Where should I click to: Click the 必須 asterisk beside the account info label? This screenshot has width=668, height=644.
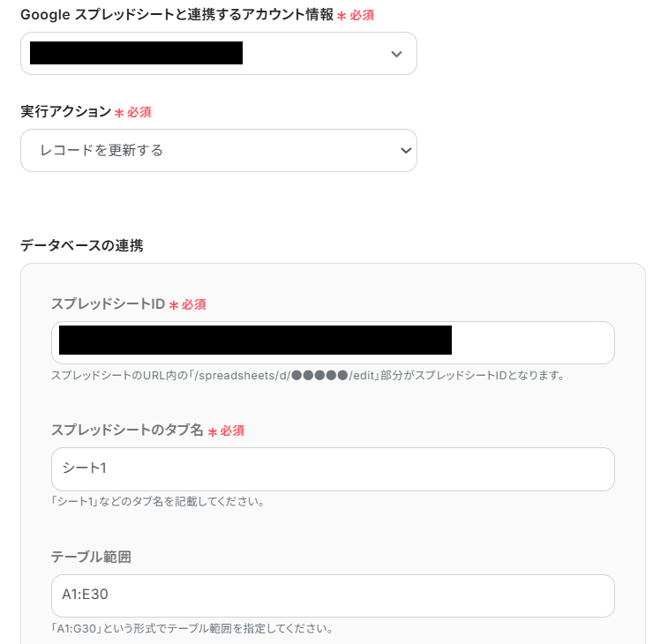point(342,16)
